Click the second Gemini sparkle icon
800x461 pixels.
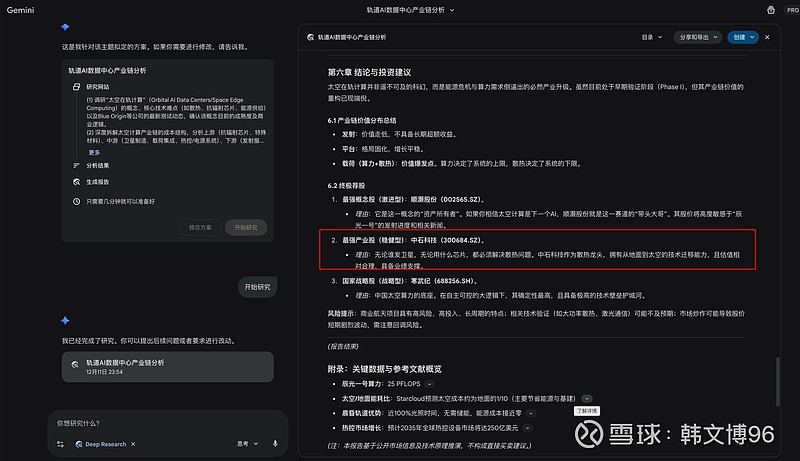pos(65,320)
